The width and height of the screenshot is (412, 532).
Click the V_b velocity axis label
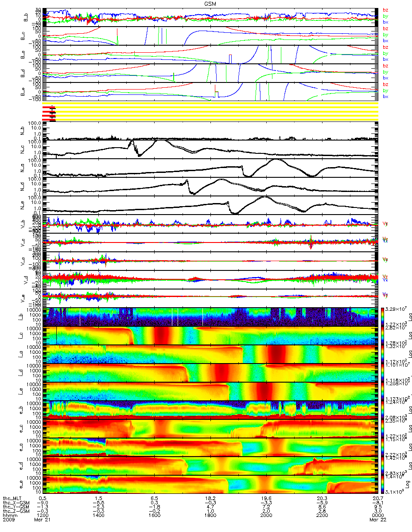(23, 224)
